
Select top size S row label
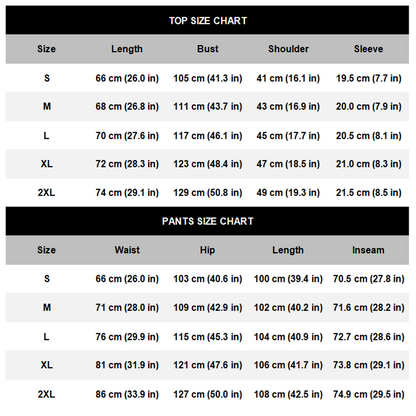tap(47, 78)
